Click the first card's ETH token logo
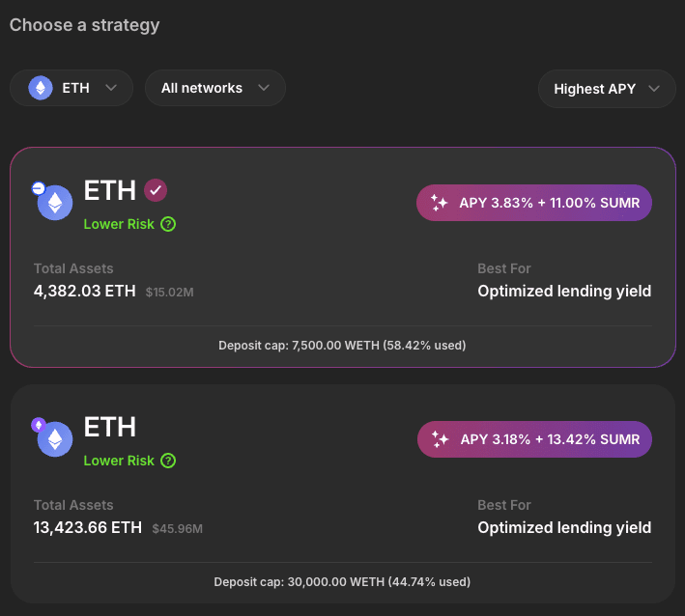This screenshot has width=685, height=616. pyautogui.click(x=55, y=203)
